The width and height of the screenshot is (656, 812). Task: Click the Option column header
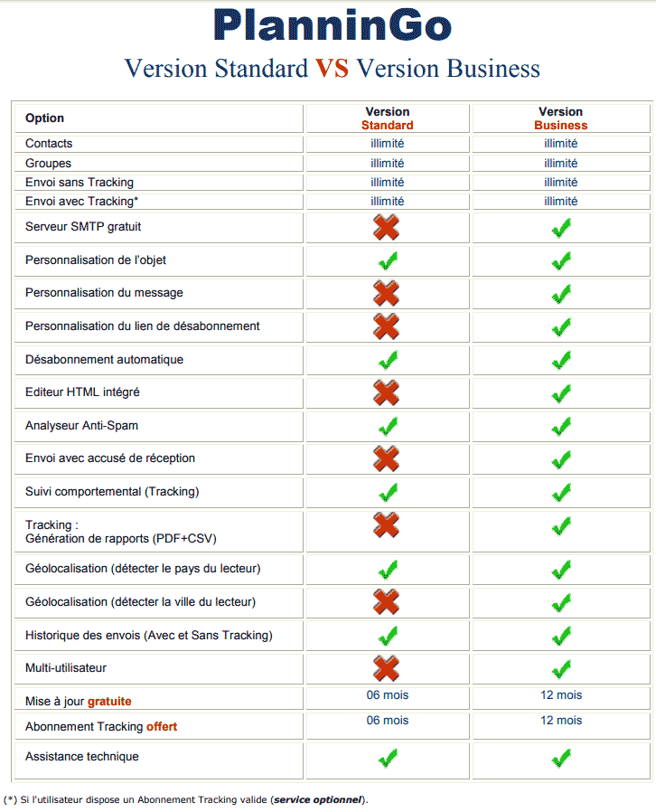(45, 118)
